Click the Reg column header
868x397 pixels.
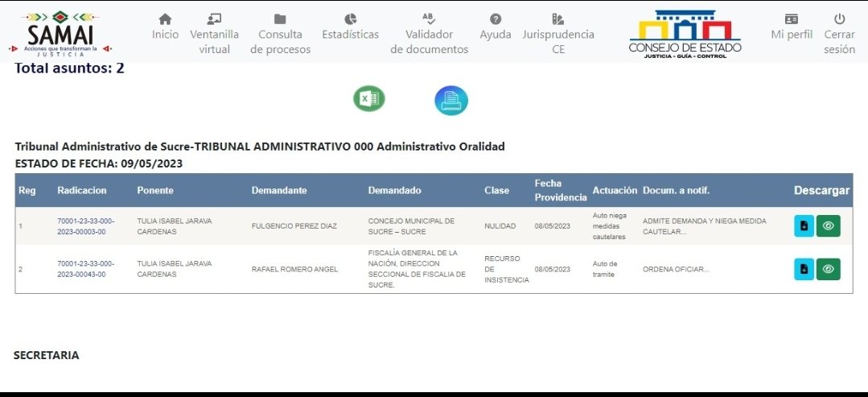27,190
